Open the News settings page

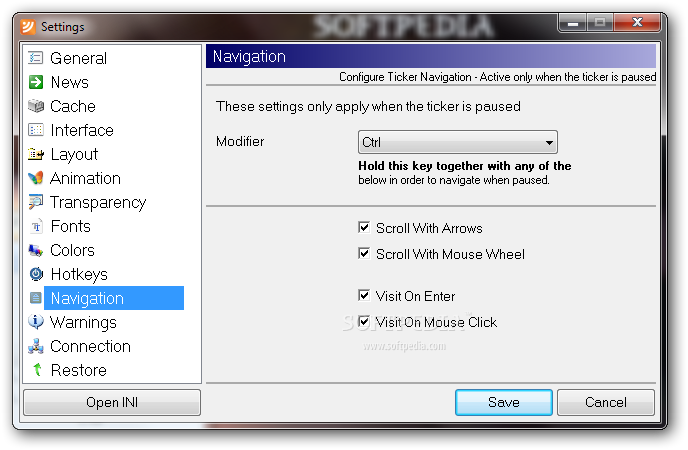(x=70, y=82)
